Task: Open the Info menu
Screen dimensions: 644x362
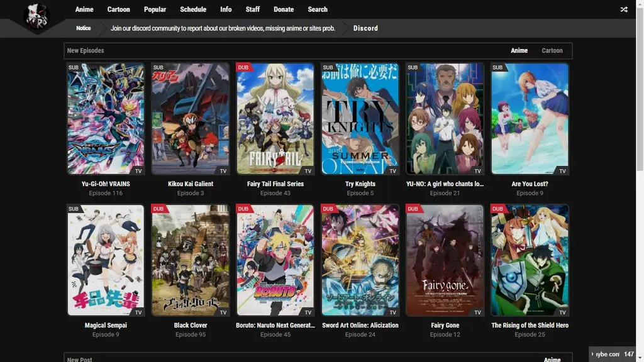Action: point(226,9)
